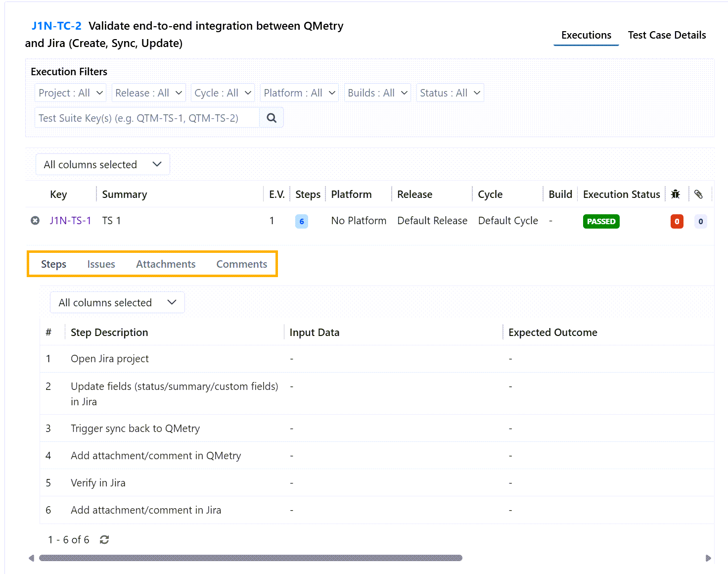Screen dimensions: 728x574
Task: Refresh the steps list
Action: point(104,540)
